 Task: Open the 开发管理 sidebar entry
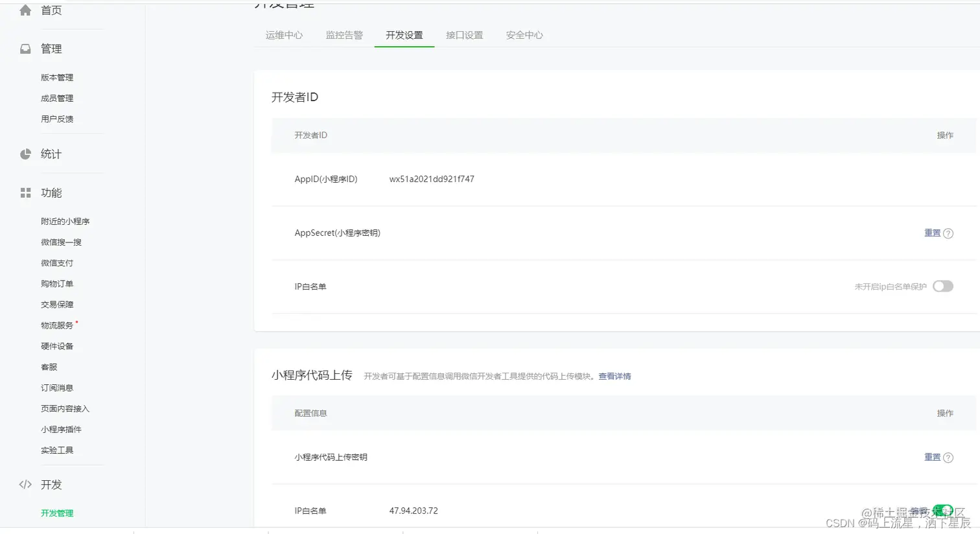[57, 512]
